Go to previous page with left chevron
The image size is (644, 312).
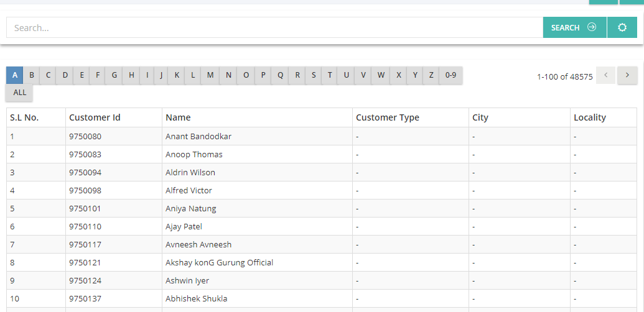point(606,75)
